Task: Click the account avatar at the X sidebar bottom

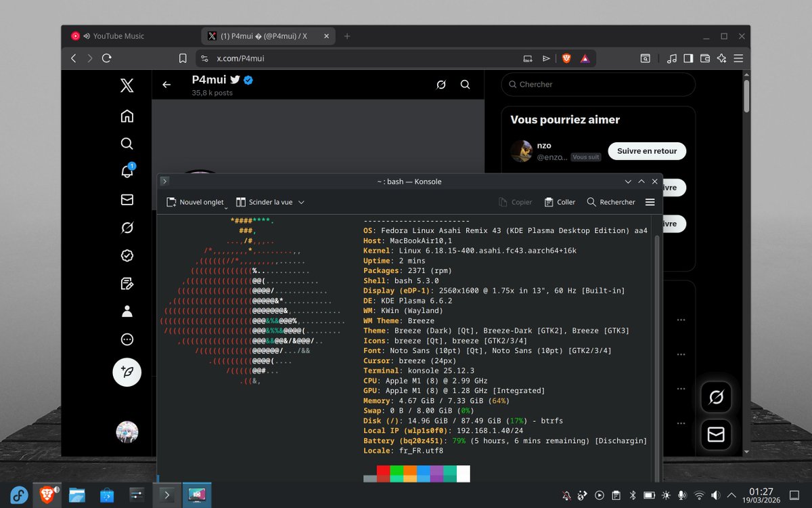Action: click(127, 432)
